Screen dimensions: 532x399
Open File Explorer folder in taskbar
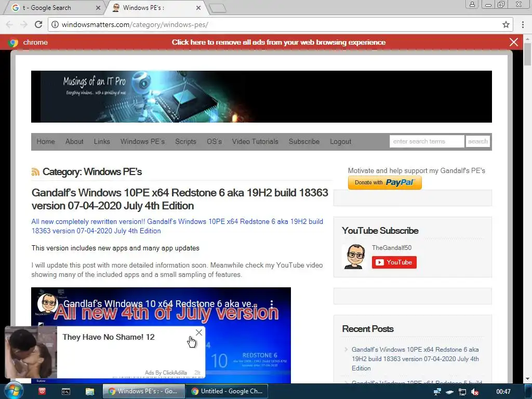[x=89, y=392]
